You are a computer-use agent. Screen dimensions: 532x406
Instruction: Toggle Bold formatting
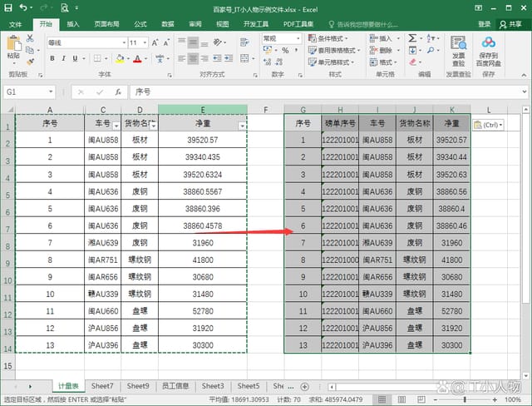tap(52, 58)
